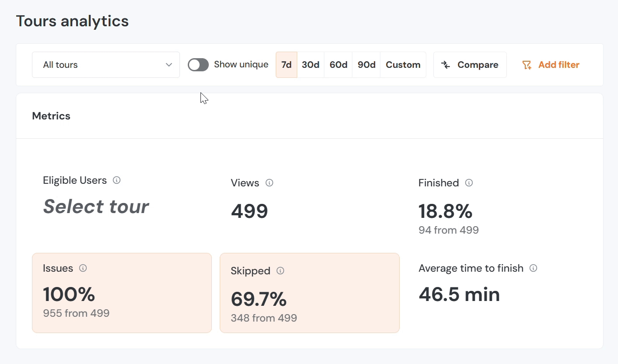Viewport: 618px width, 364px height.
Task: Enable the Show unique toggle
Action: [x=198, y=65]
